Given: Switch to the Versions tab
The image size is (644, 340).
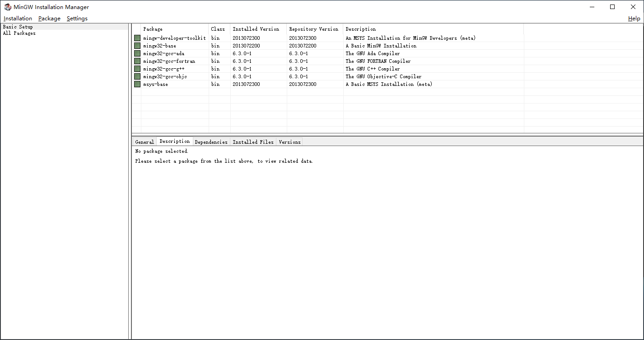Looking at the screenshot, I should tap(289, 142).
